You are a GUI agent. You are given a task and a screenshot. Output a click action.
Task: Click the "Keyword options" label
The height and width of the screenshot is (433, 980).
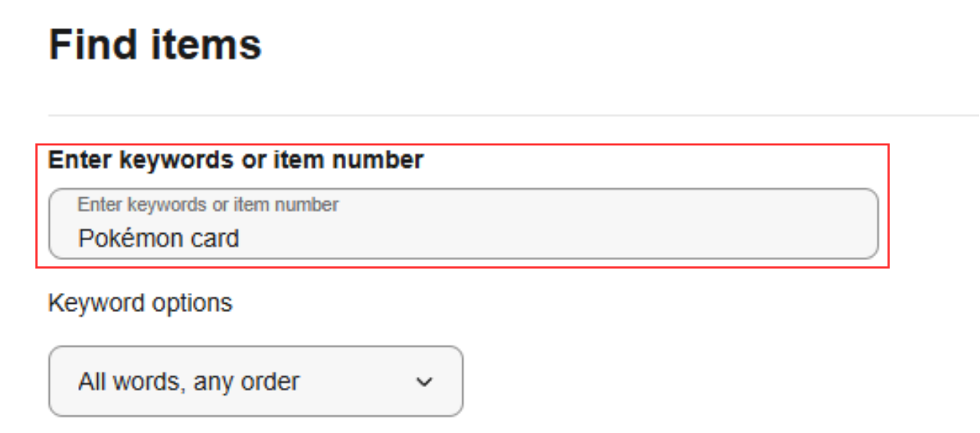(140, 303)
